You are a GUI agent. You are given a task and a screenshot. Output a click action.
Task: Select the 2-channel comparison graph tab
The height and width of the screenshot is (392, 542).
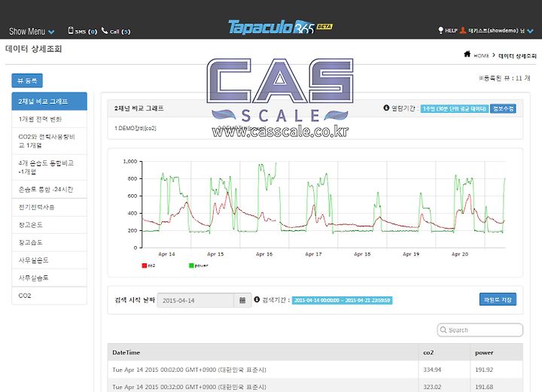coord(50,101)
